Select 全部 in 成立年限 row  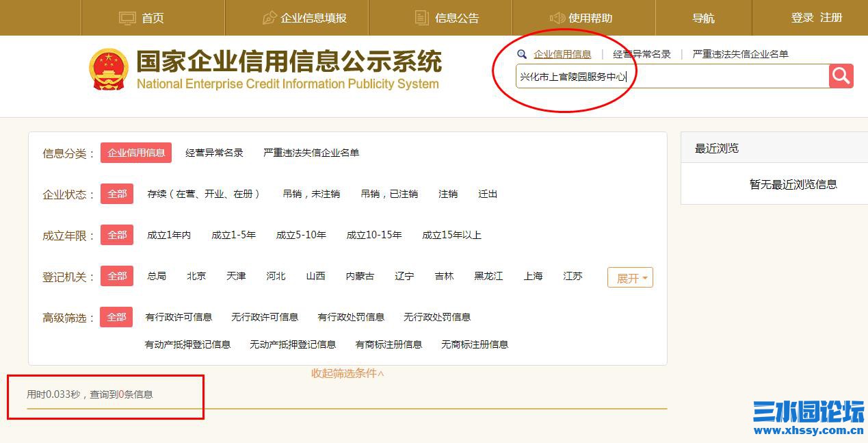[117, 235]
